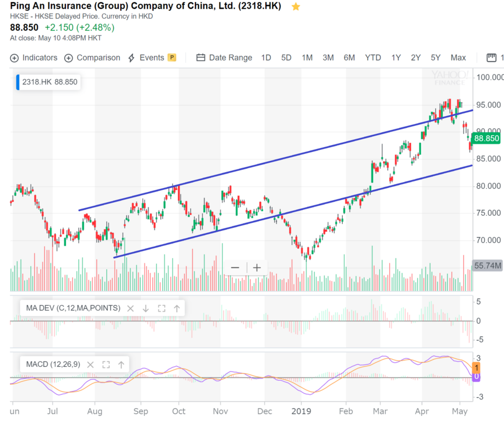This screenshot has height=421, width=504.
Task: Remove the MA DEV indicator panel
Action: coord(131,308)
